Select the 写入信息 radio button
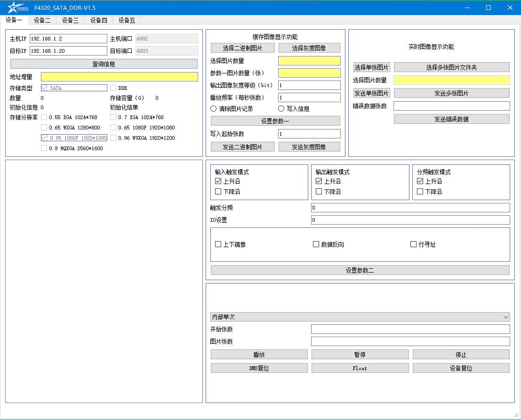The height and width of the screenshot is (420, 521). [x=281, y=109]
